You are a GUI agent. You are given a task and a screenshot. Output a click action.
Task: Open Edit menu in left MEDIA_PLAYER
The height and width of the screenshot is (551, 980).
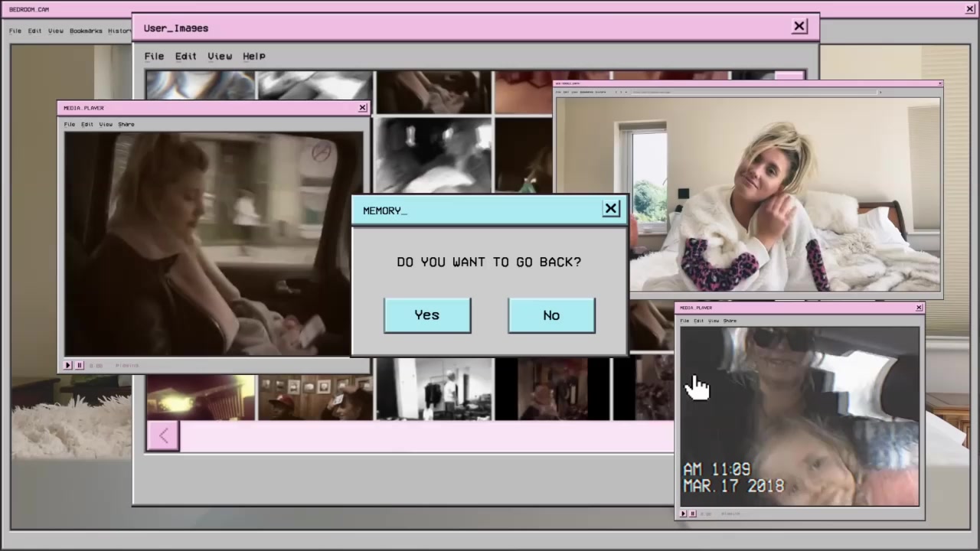click(x=87, y=124)
